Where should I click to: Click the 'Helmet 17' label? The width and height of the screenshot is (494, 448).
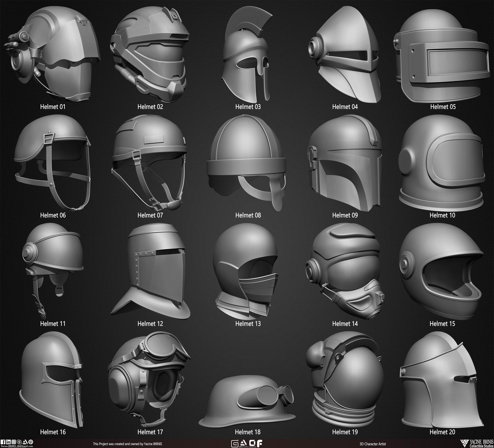pyautogui.click(x=150, y=432)
